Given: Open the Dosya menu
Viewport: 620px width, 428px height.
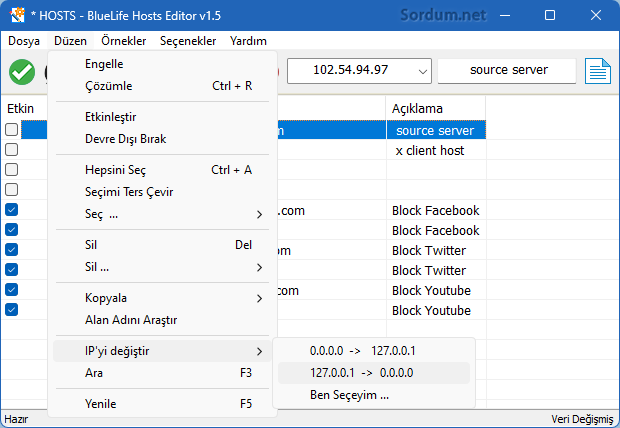Looking at the screenshot, I should (x=24, y=41).
